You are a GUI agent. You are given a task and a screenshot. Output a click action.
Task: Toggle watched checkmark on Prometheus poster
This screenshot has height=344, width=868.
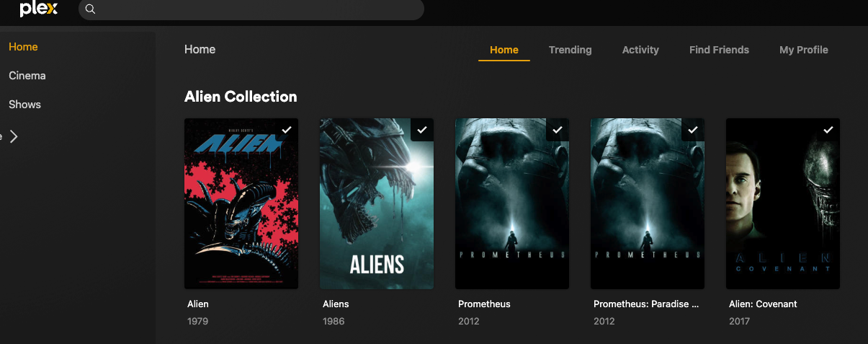558,130
